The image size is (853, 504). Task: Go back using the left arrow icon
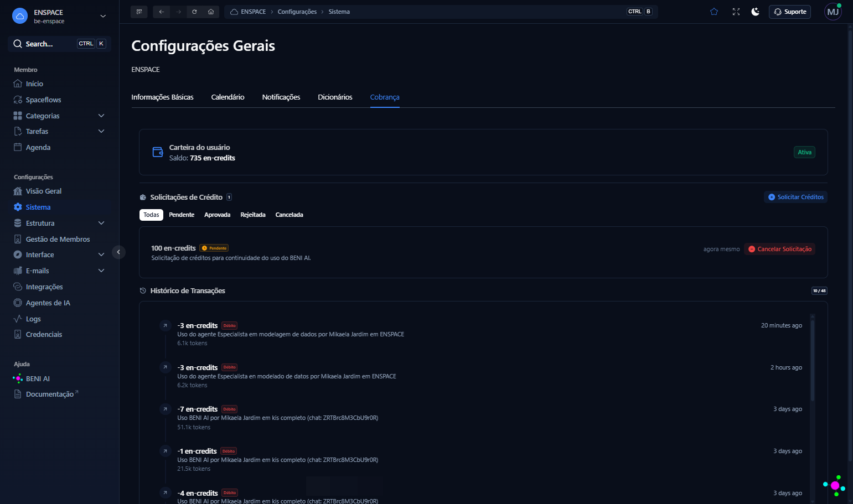[161, 12]
